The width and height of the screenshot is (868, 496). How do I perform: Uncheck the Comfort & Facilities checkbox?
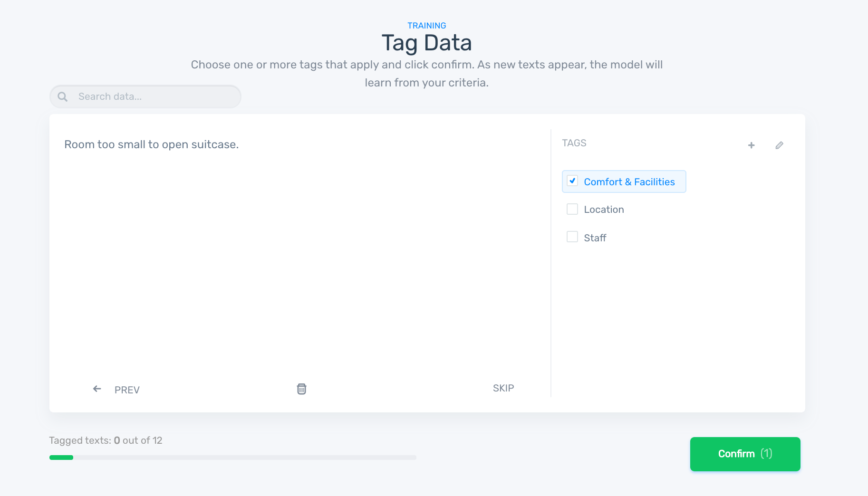pyautogui.click(x=572, y=181)
